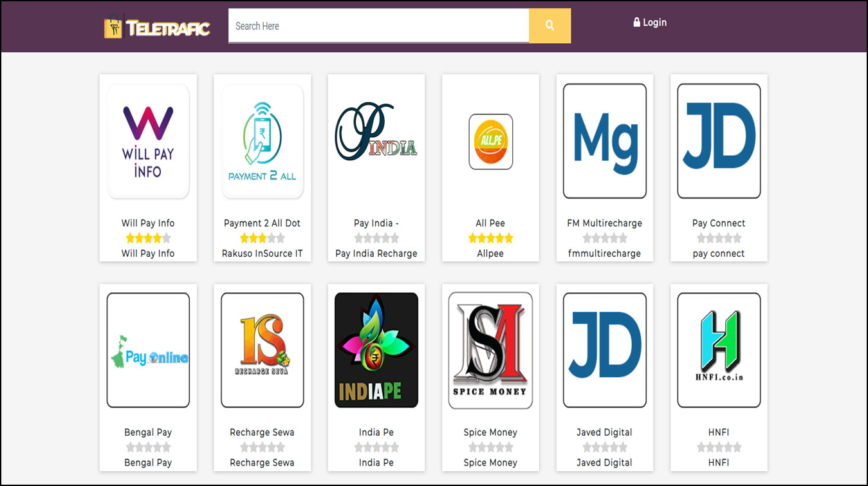The height and width of the screenshot is (486, 868).
Task: Open the Payment 2 All app icon
Action: [262, 141]
